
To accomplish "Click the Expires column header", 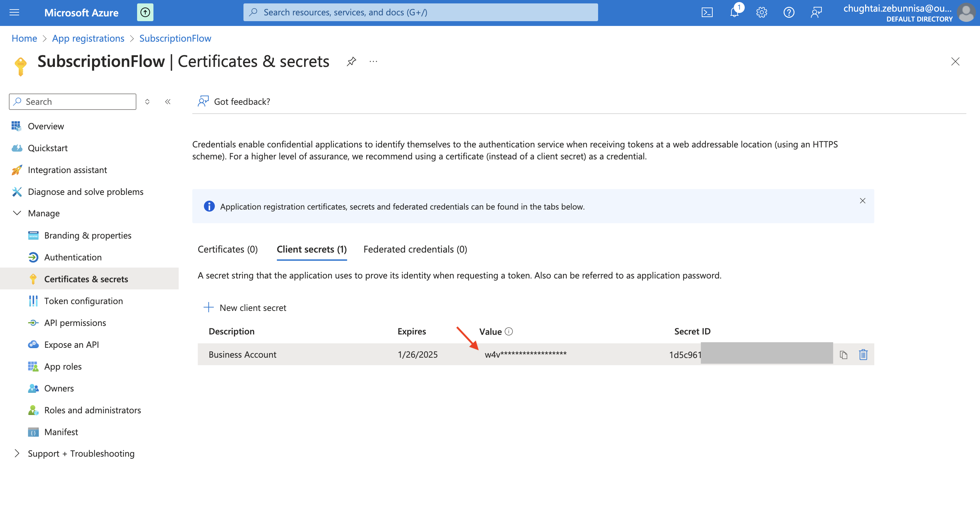I will (x=412, y=331).
